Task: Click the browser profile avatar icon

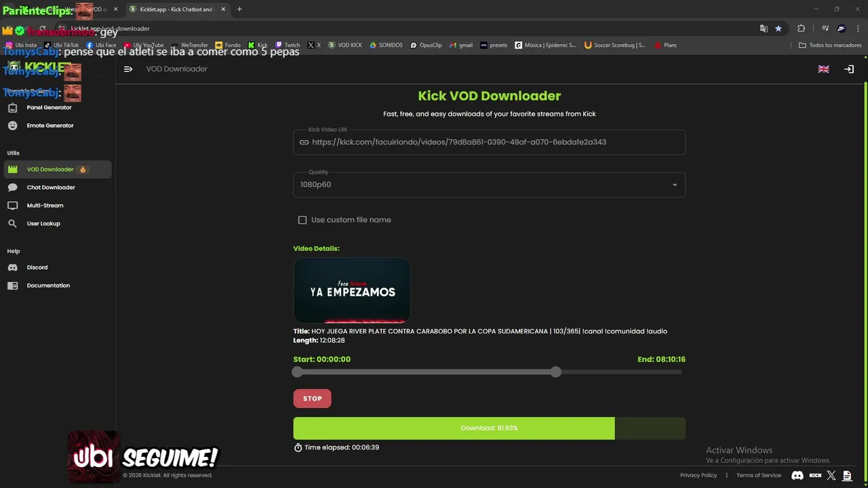Action: pos(842,28)
